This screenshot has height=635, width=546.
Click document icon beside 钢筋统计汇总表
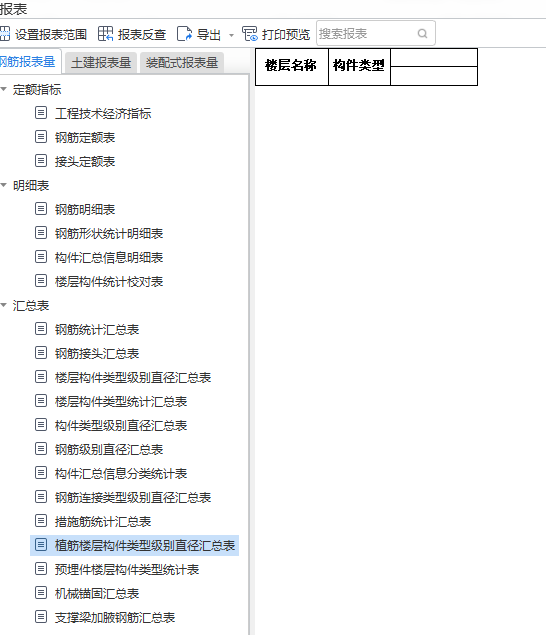41,328
